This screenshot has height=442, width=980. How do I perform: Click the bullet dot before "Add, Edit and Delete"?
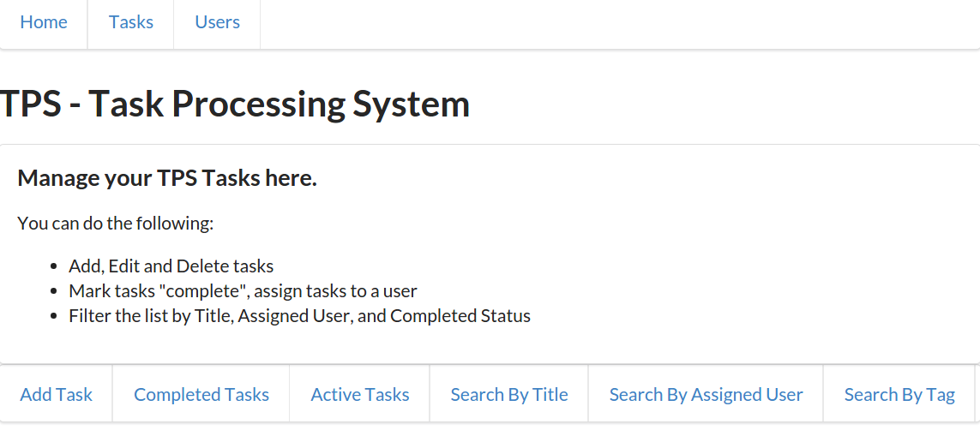(x=54, y=267)
